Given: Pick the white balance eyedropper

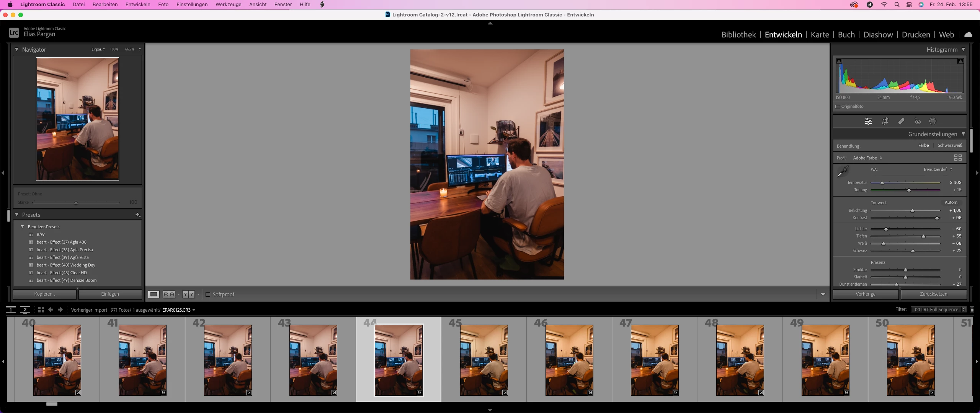Looking at the screenshot, I should pos(843,171).
